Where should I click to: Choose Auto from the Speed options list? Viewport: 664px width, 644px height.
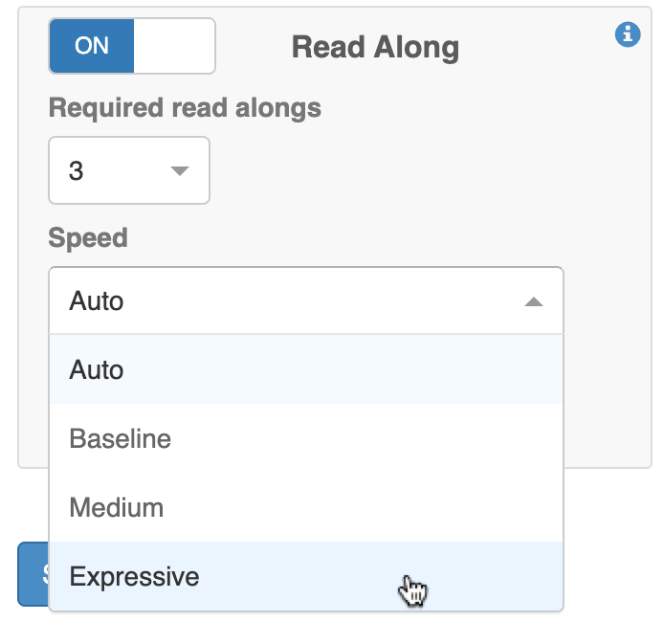(x=97, y=369)
